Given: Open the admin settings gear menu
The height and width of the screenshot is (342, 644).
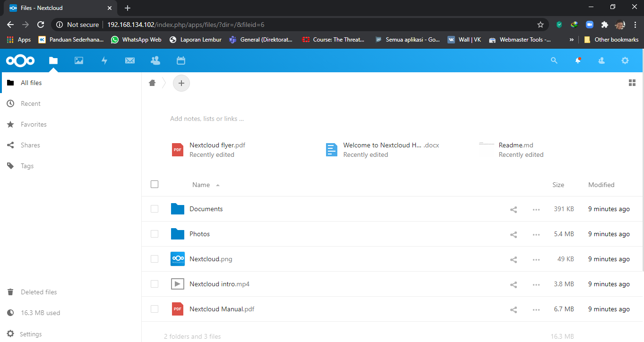Looking at the screenshot, I should click(x=625, y=60).
